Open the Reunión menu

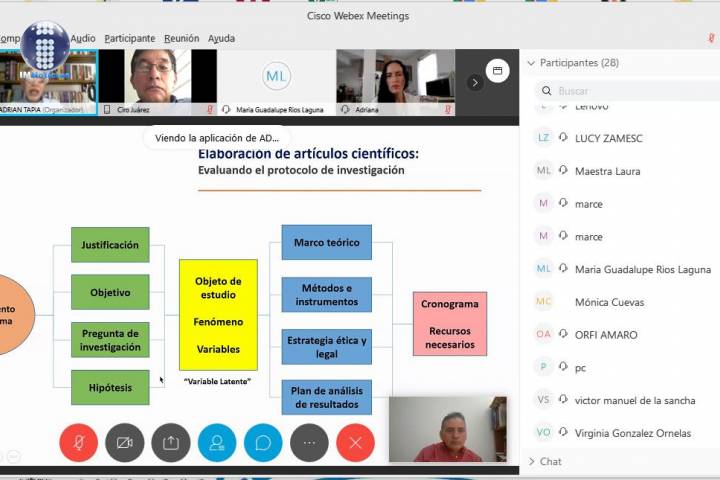point(181,38)
